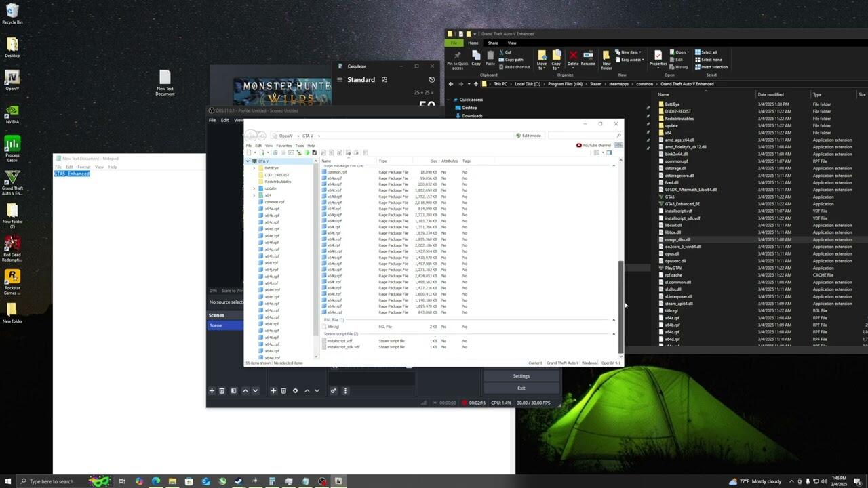Viewport: 868px width, 488px height.
Task: Open the Tools menu in OpenIV
Action: (x=299, y=146)
